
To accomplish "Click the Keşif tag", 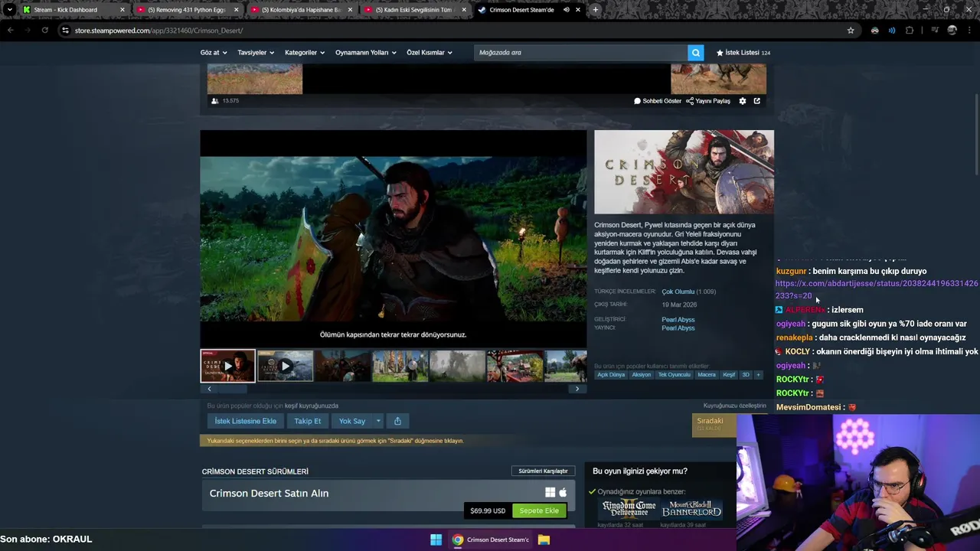I will pos(729,375).
